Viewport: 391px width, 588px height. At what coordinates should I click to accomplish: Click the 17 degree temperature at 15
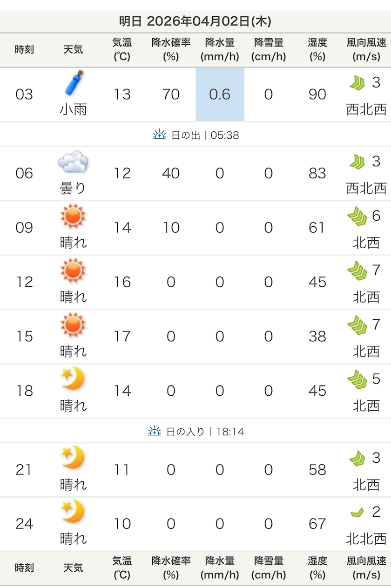(x=122, y=337)
